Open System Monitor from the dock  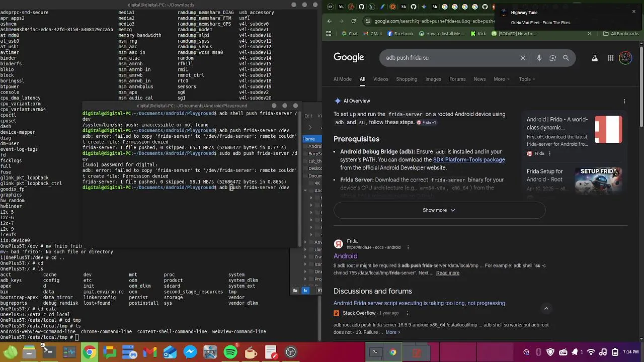[x=69, y=352]
